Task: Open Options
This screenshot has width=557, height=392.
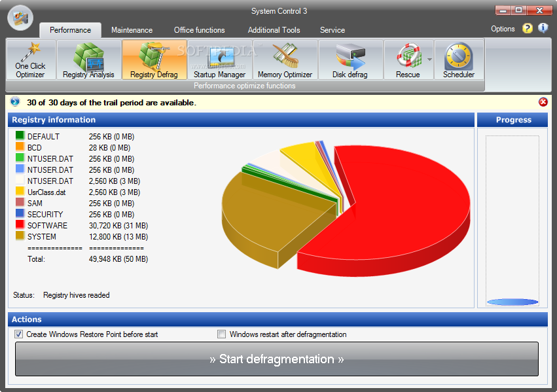Action: [503, 29]
